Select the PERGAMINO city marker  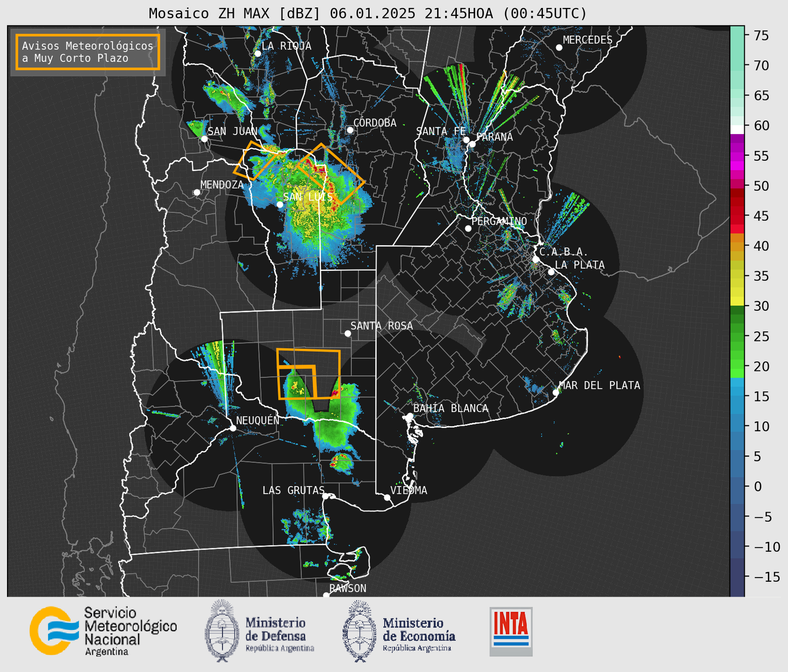(x=468, y=229)
